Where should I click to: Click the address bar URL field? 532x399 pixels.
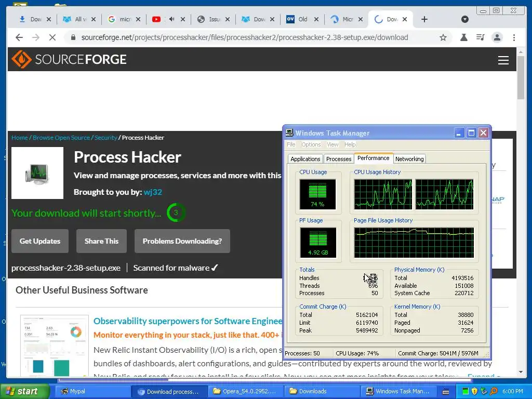[244, 37]
